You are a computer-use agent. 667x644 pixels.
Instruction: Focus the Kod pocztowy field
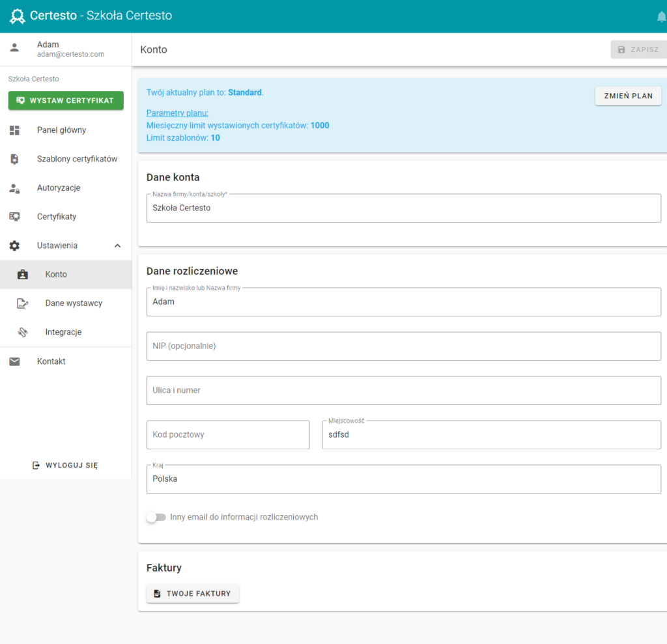[228, 435]
